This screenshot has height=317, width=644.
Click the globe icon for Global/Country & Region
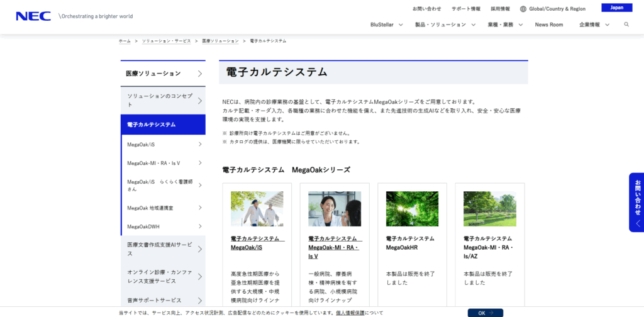[x=523, y=9]
